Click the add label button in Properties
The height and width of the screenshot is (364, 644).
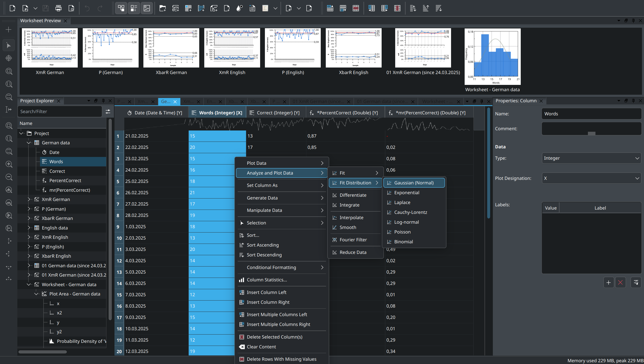pos(609,283)
